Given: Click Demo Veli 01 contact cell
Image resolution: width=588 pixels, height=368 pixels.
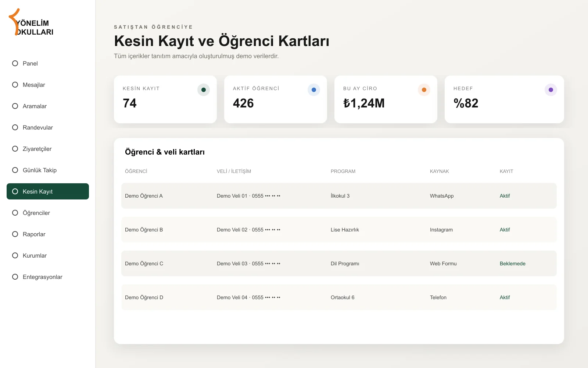Looking at the screenshot, I should (248, 196).
